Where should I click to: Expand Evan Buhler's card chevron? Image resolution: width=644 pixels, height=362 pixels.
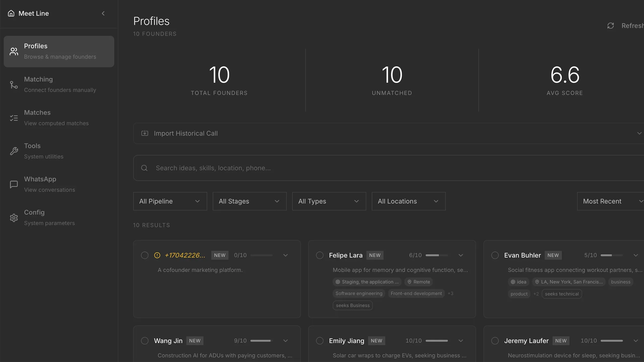pos(636,255)
